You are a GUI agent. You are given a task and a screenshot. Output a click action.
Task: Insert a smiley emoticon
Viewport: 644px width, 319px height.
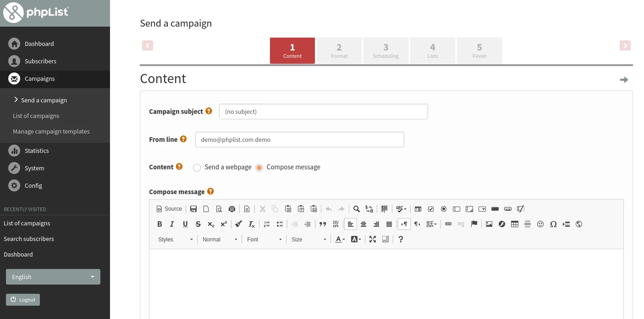point(540,224)
